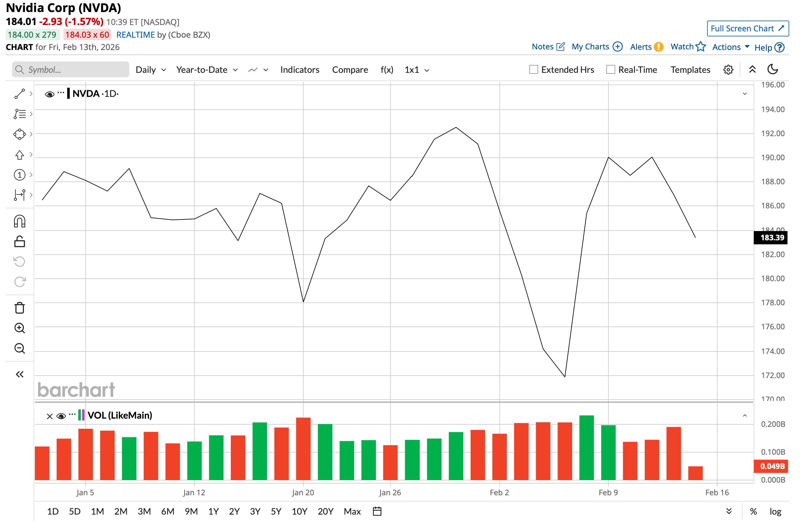The image size is (800, 532).
Task: Switch to dark mode moon icon
Action: [x=772, y=70]
